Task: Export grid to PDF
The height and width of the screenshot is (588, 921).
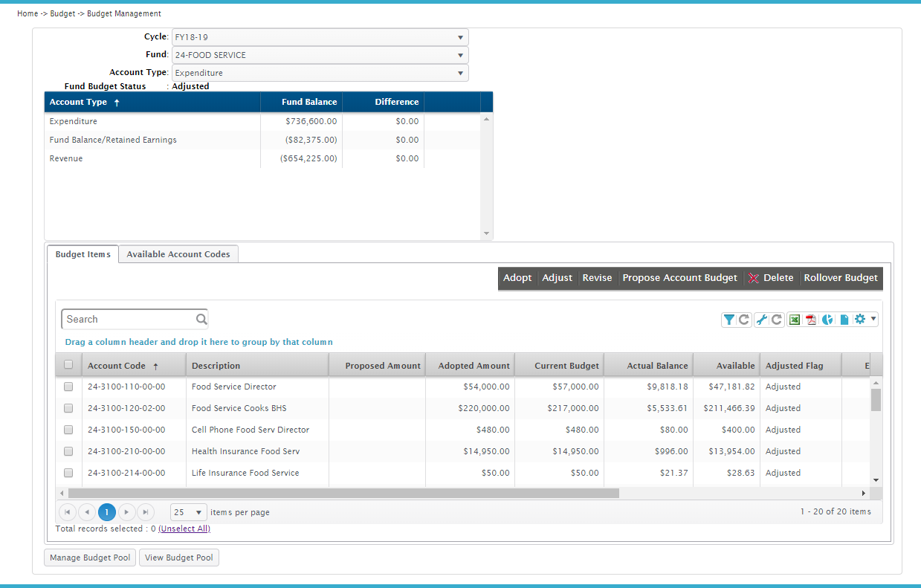Action: pos(811,320)
